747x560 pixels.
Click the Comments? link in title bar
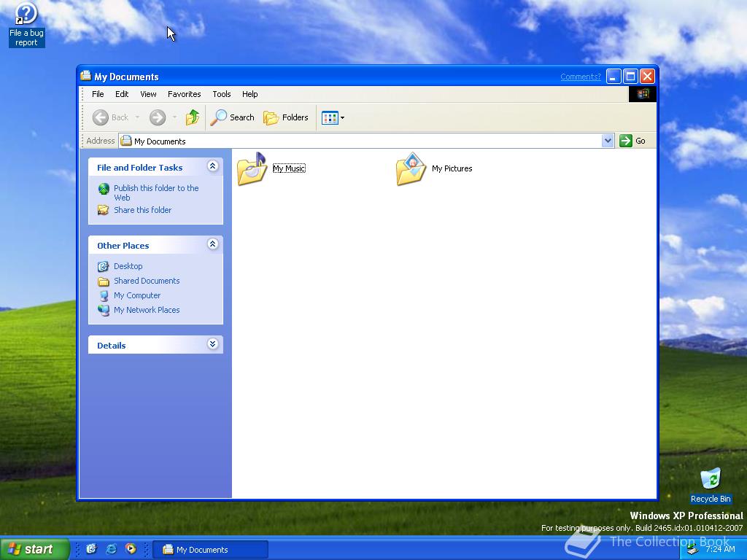pyautogui.click(x=580, y=77)
